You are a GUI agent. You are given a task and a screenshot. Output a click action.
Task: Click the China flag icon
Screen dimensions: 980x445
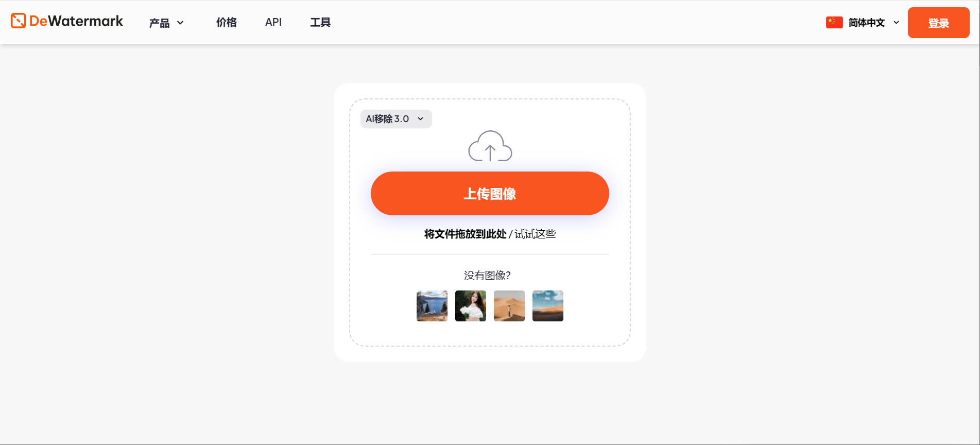834,23
